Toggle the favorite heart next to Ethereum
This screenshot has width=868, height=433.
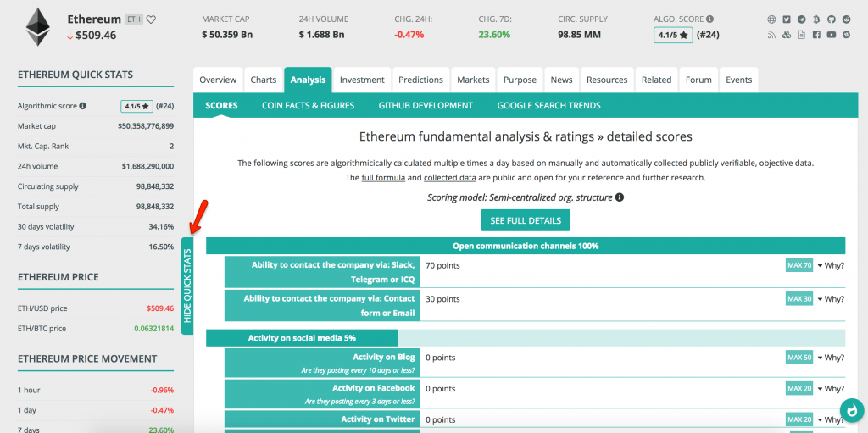151,19
